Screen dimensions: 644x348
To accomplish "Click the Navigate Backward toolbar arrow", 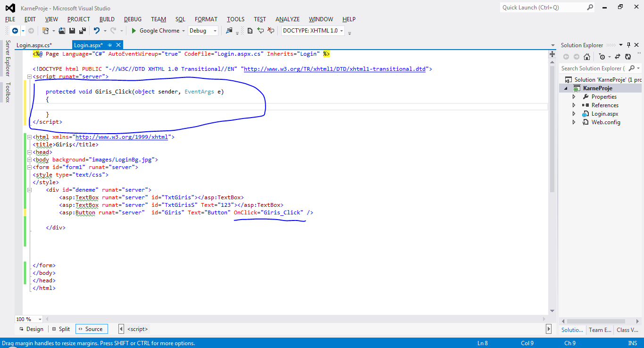I will click(15, 31).
